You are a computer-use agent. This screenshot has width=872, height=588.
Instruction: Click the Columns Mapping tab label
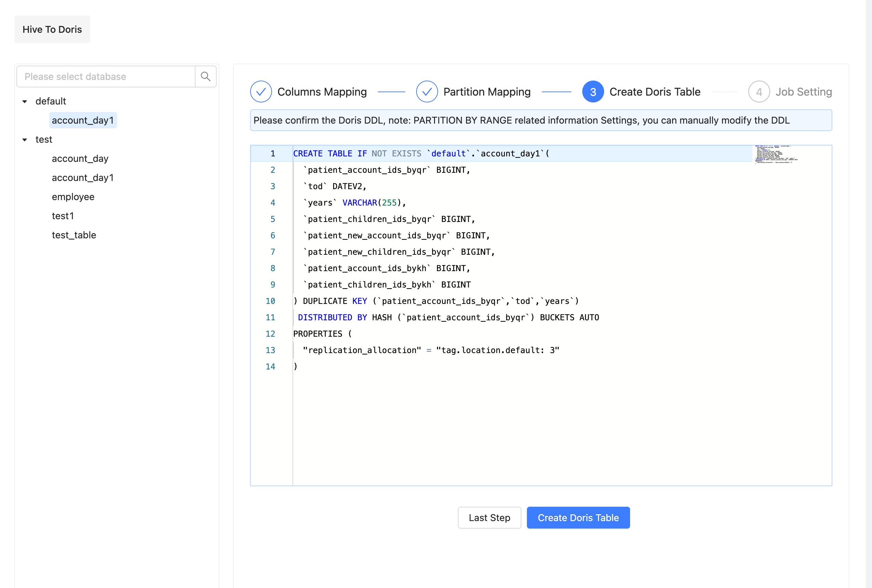pyautogui.click(x=322, y=91)
